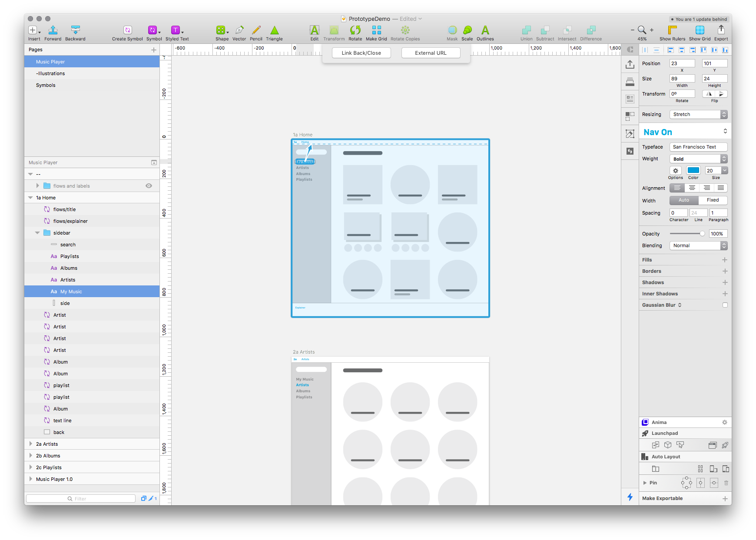
Task: Click the Make Grid icon
Action: [376, 30]
